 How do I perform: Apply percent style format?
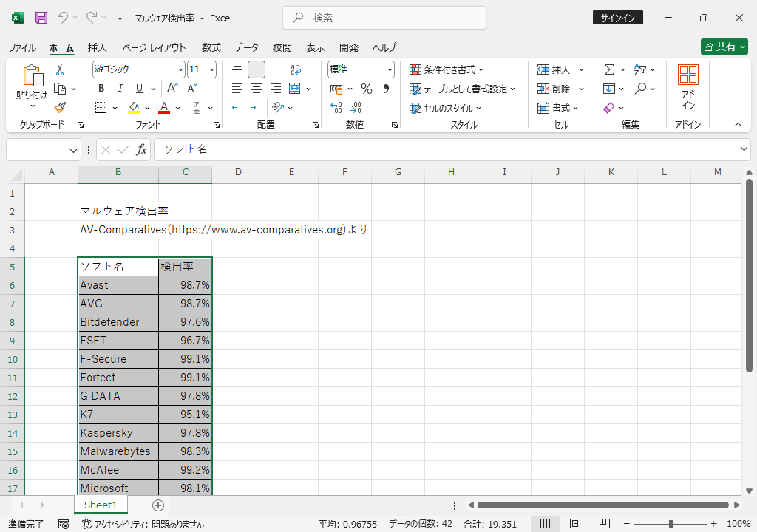click(367, 89)
